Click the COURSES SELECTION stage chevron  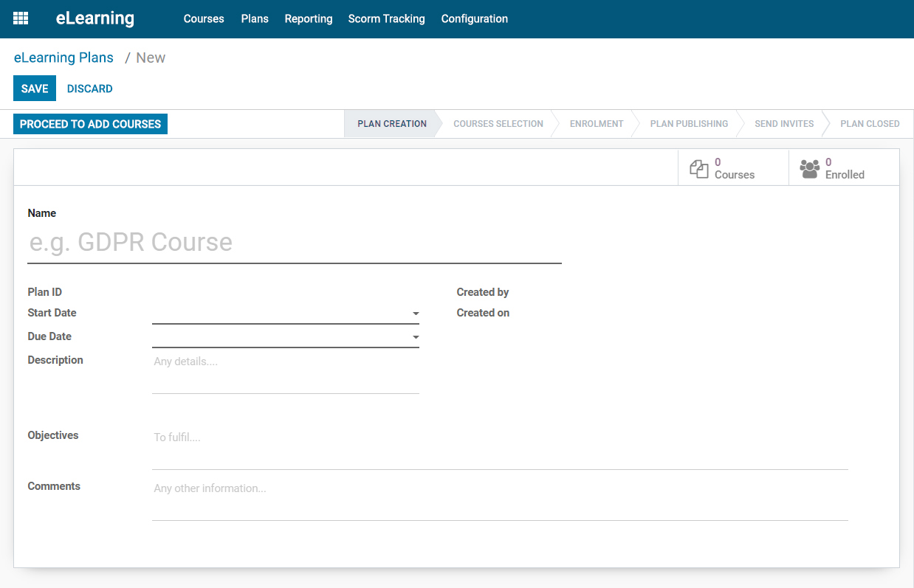point(498,123)
